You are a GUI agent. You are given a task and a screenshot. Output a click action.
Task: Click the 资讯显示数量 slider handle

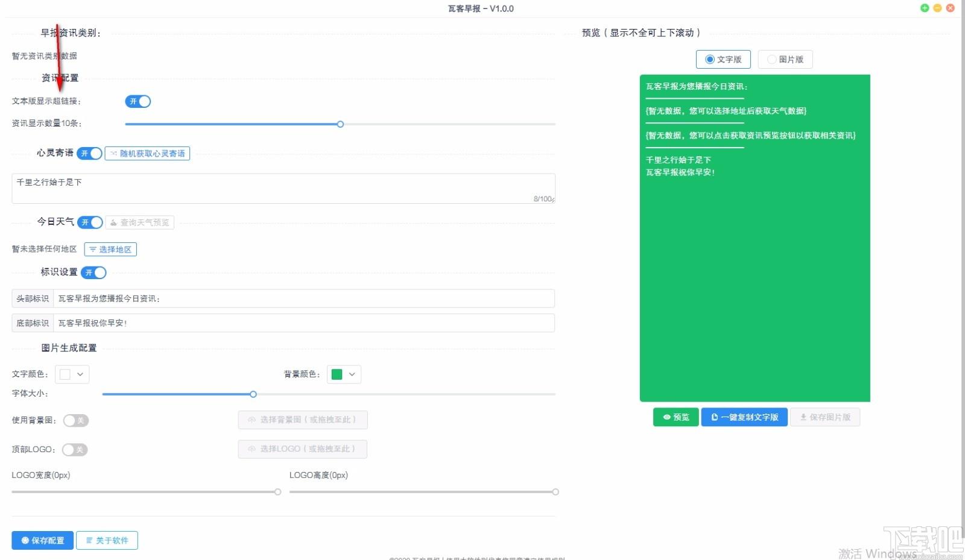(x=340, y=124)
